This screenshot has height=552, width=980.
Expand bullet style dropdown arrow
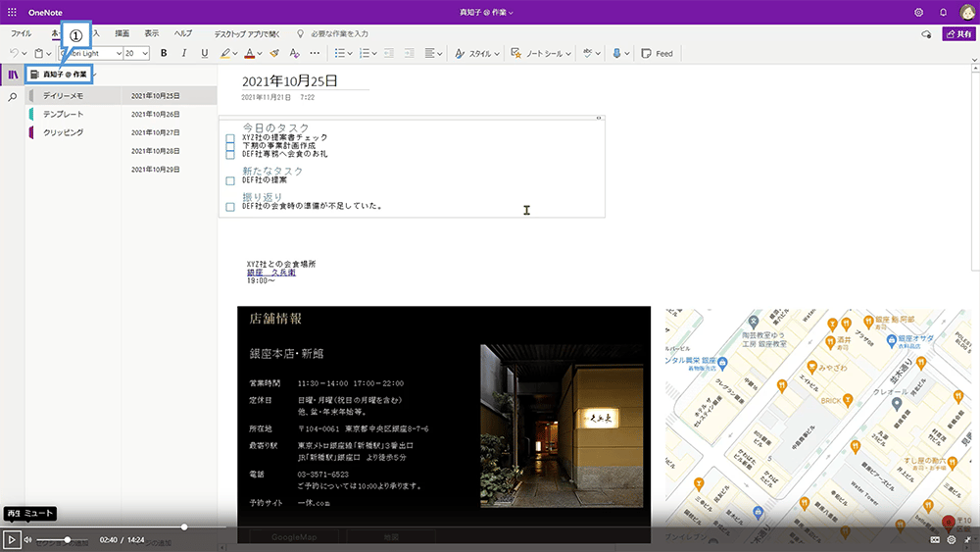[350, 54]
